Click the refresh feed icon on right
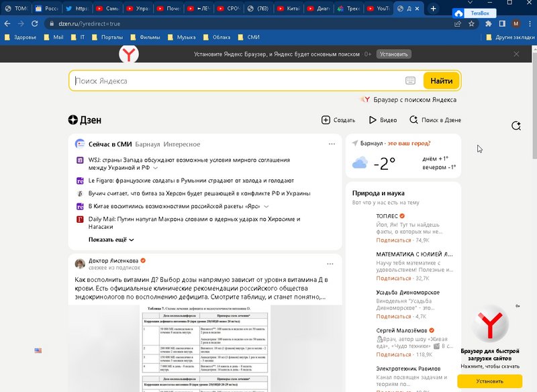This screenshot has height=392, width=537. tap(516, 126)
